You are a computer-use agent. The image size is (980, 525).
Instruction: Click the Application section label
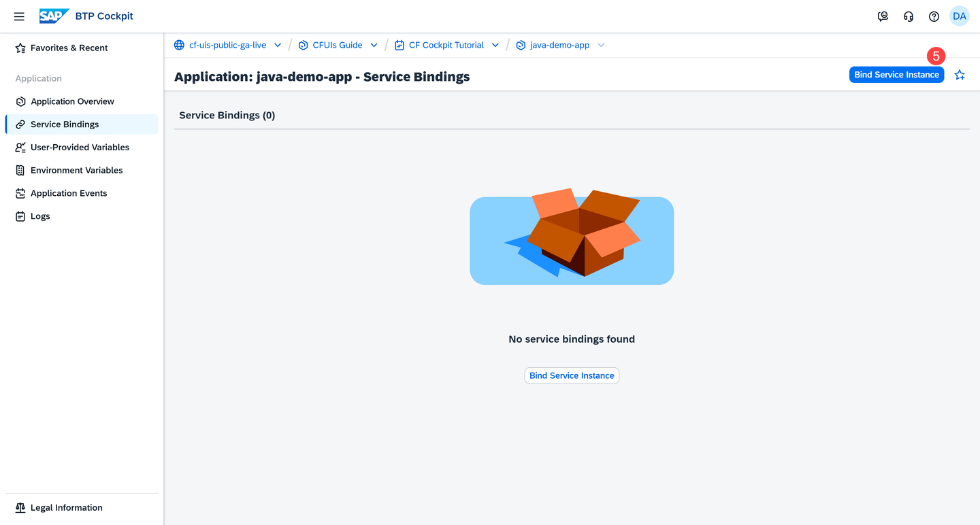pos(39,79)
